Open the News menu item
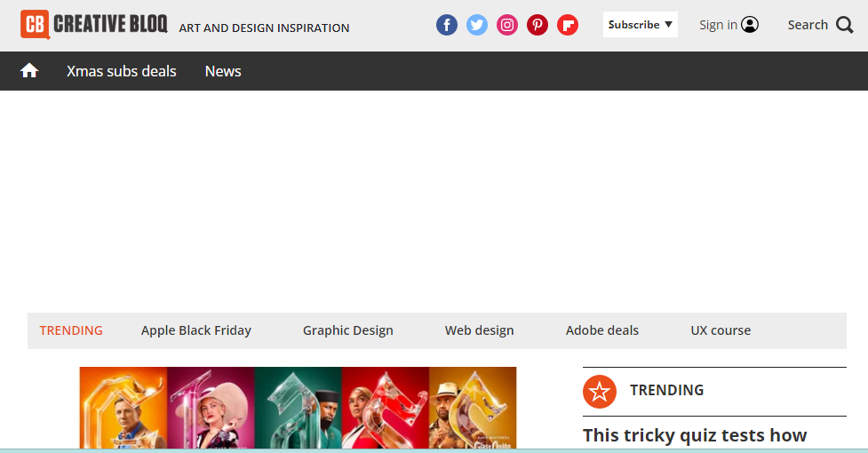The height and width of the screenshot is (453, 868). pyautogui.click(x=223, y=71)
